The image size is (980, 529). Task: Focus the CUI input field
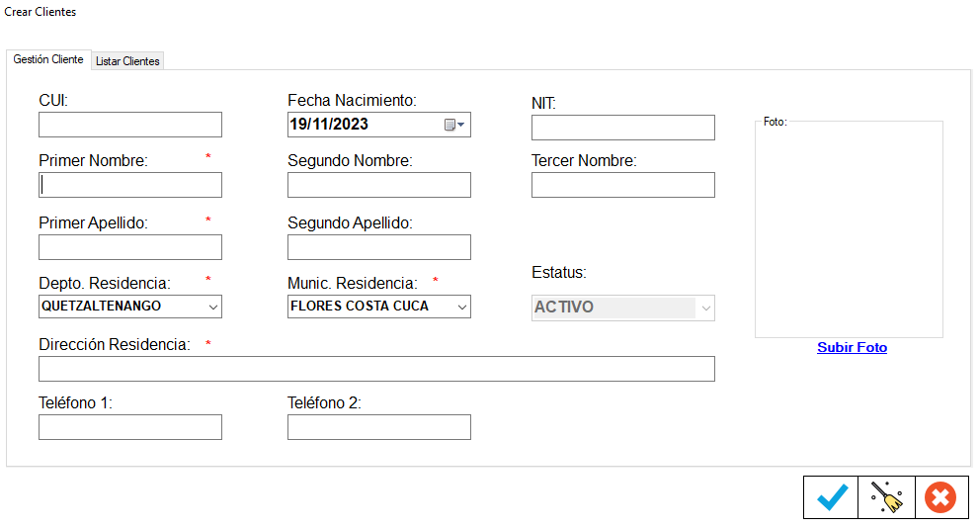tap(130, 125)
